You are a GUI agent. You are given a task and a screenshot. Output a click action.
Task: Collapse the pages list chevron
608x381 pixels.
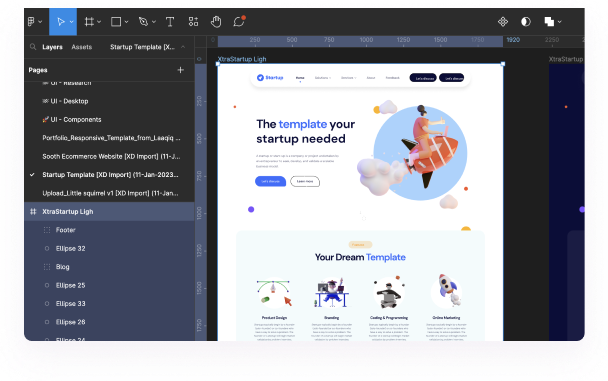point(183,47)
